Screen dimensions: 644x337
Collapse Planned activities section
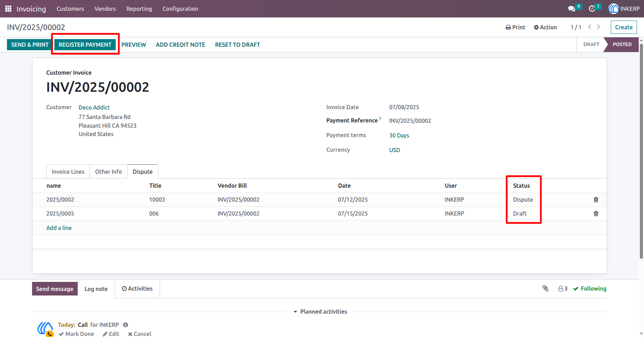point(320,312)
